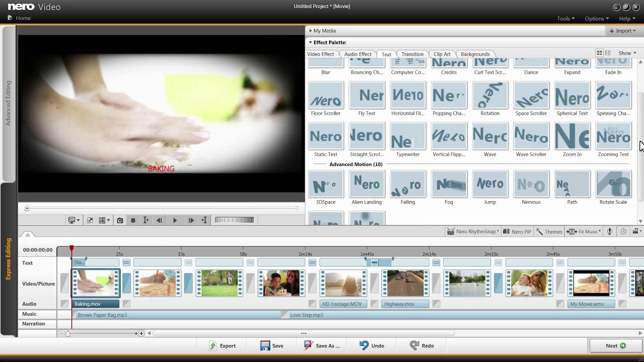The height and width of the screenshot is (362, 644).
Task: Expand the My Media panel
Action: tap(323, 31)
